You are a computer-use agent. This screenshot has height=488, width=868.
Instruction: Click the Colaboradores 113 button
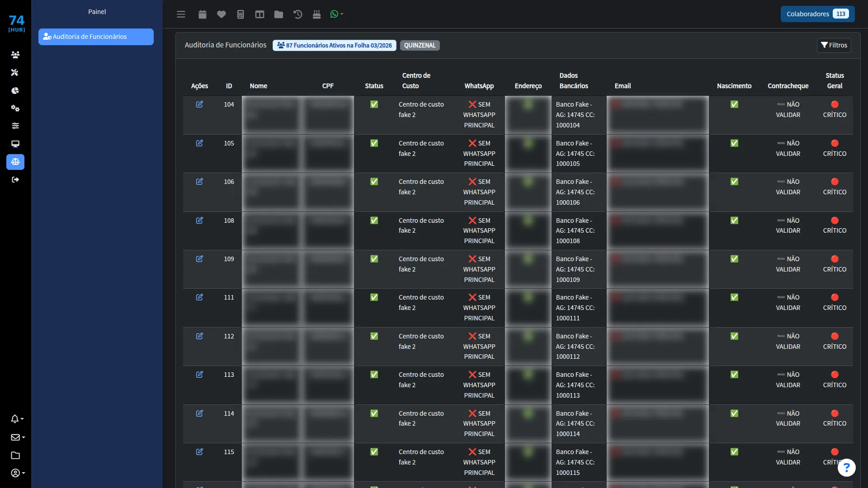(x=817, y=14)
